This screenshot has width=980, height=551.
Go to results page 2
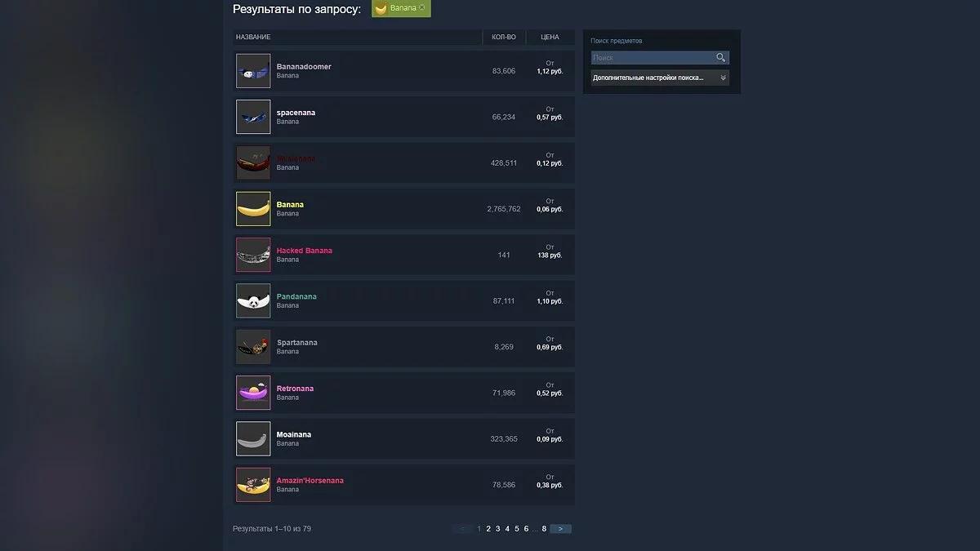tap(488, 529)
